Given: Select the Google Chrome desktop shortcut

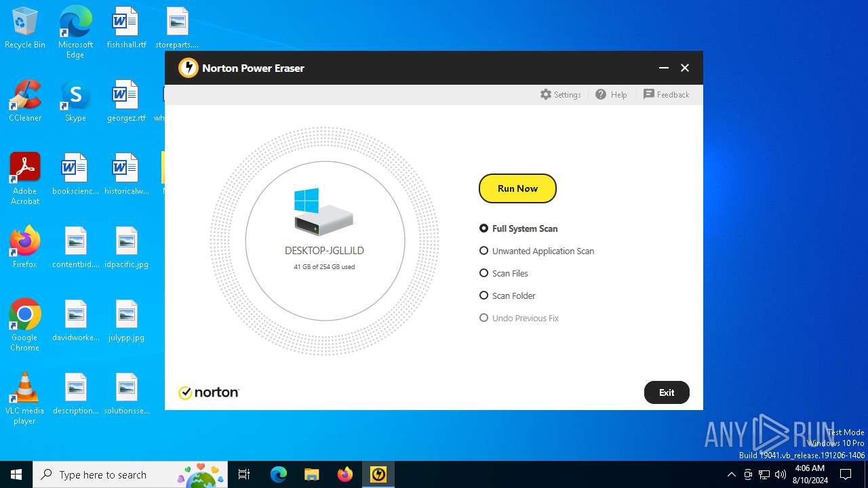Looking at the screenshot, I should (x=25, y=325).
